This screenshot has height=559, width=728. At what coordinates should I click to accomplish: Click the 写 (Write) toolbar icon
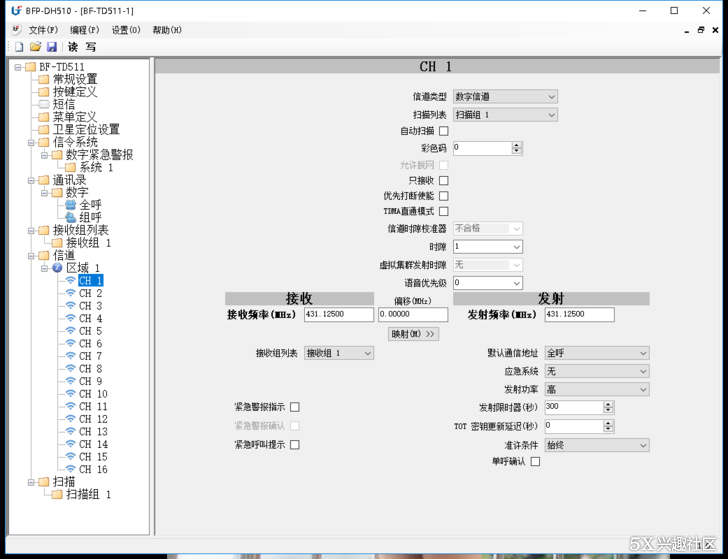click(91, 47)
